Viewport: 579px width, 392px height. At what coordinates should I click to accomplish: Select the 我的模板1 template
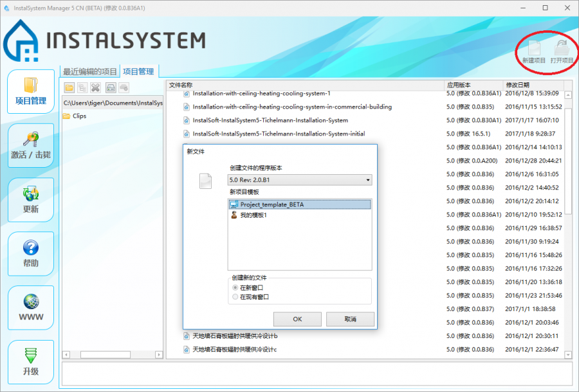tap(253, 215)
